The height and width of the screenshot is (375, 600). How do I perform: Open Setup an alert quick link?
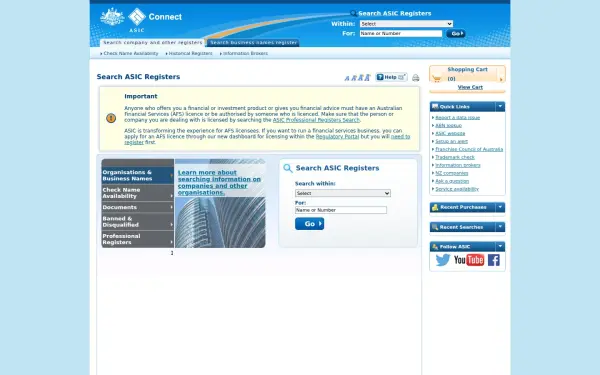(x=451, y=142)
